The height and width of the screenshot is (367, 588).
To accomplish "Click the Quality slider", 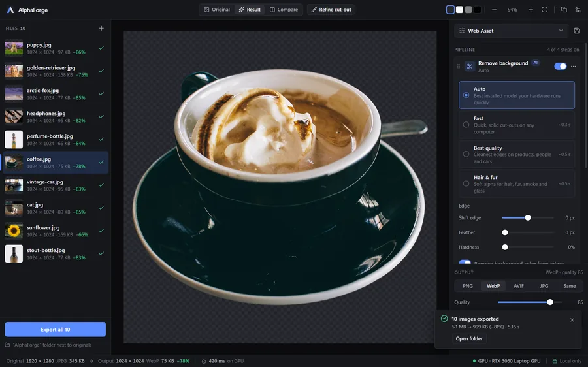I will (x=529, y=302).
